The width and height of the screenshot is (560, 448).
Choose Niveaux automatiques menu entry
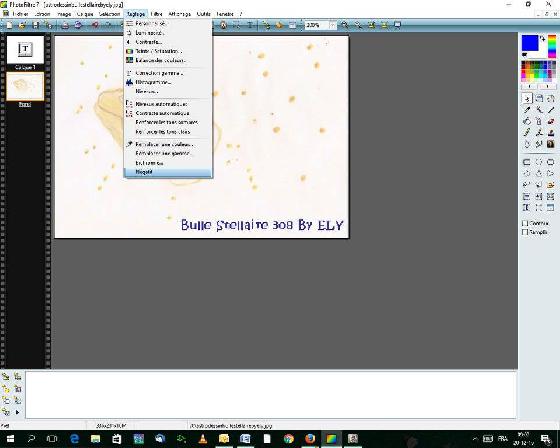168,104
